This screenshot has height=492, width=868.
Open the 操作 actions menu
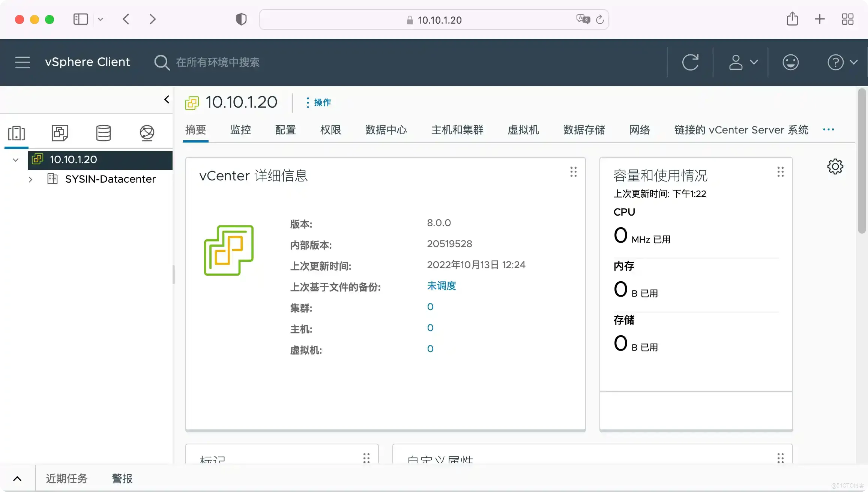[318, 102]
